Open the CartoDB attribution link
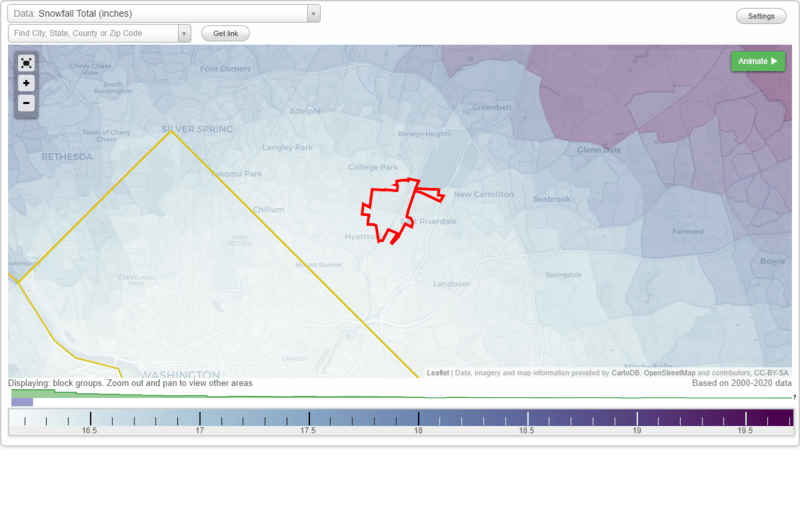Viewport: 800px width, 514px height. click(x=625, y=373)
